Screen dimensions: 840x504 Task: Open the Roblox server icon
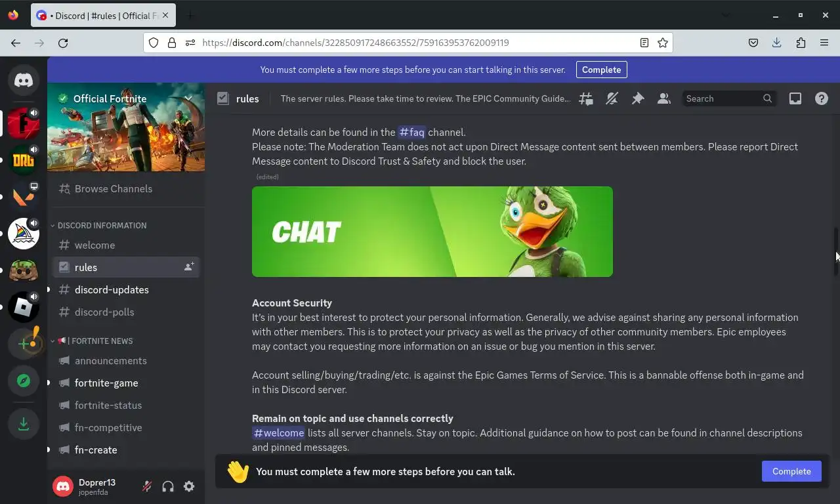pyautogui.click(x=24, y=307)
